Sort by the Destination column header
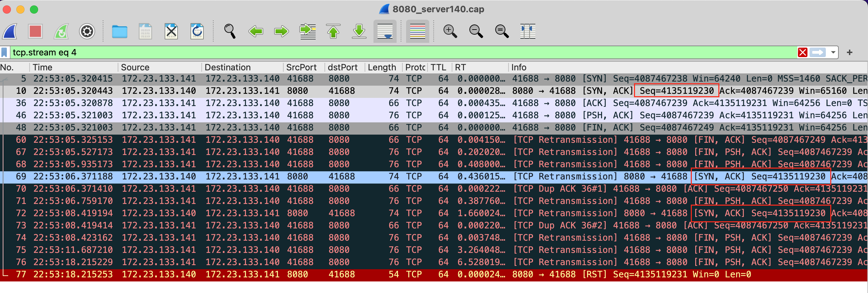 pyautogui.click(x=243, y=67)
